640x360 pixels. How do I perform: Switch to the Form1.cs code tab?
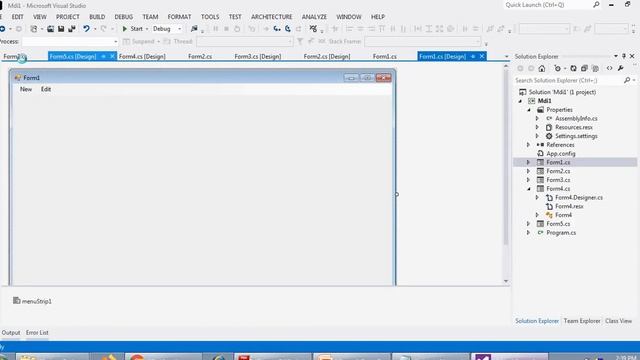[x=384, y=57]
